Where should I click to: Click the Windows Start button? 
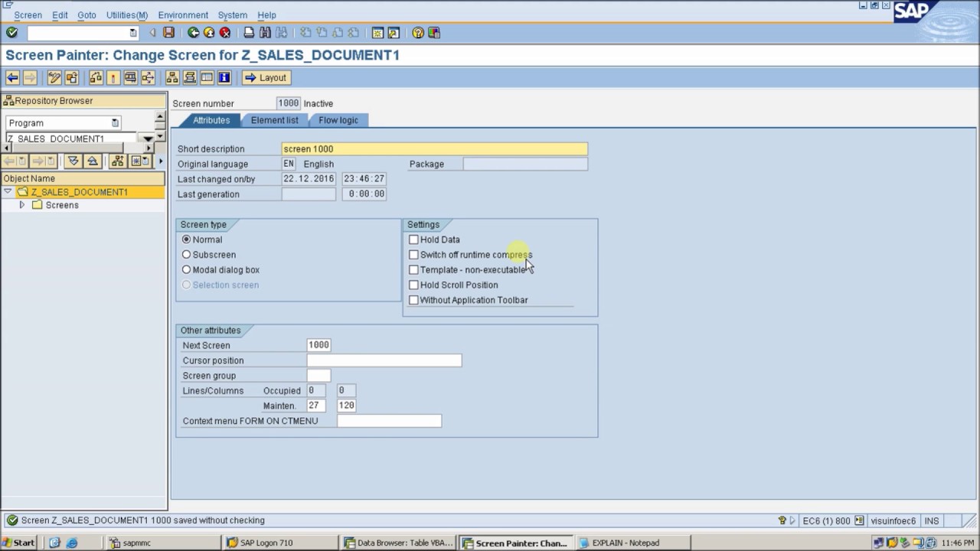19,543
